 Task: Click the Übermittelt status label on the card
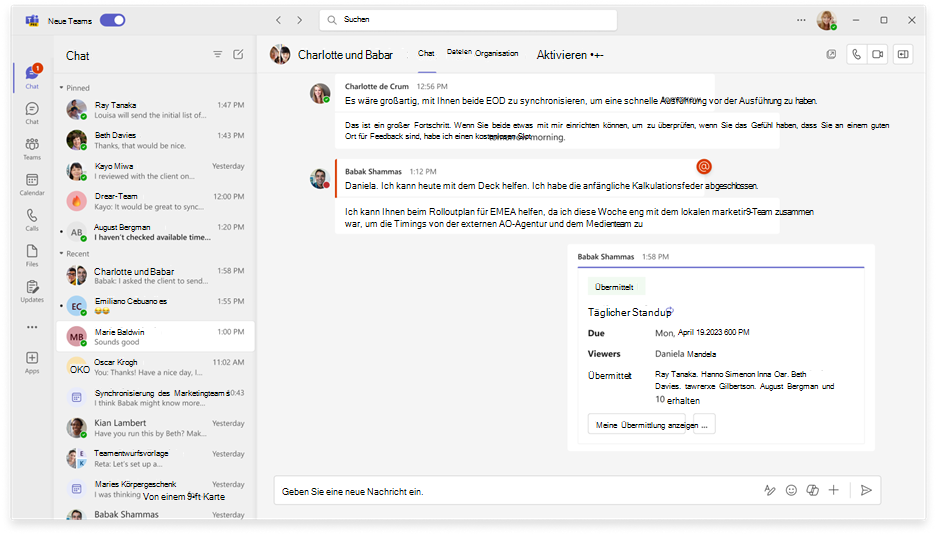pos(616,287)
